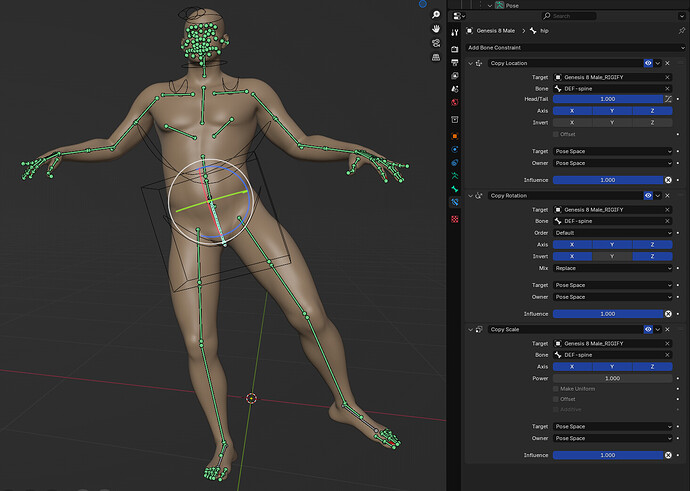
Task: Open the properties options dropdown near search
Action: tap(682, 16)
